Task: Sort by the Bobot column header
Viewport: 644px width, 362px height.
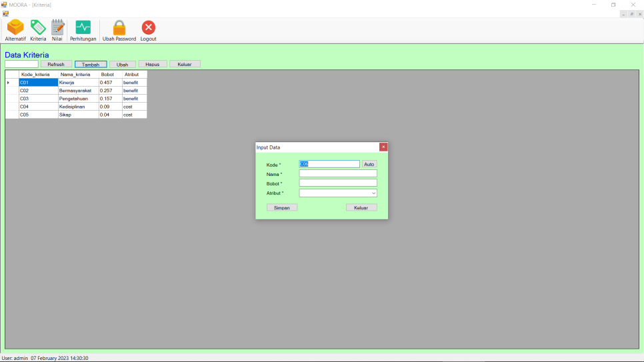Action: (107, 75)
